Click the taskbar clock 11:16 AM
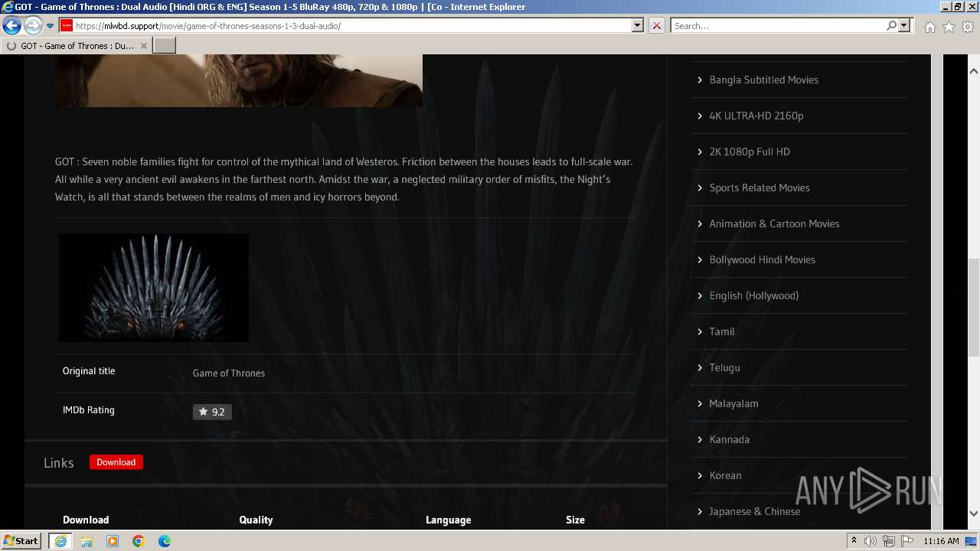 (941, 541)
